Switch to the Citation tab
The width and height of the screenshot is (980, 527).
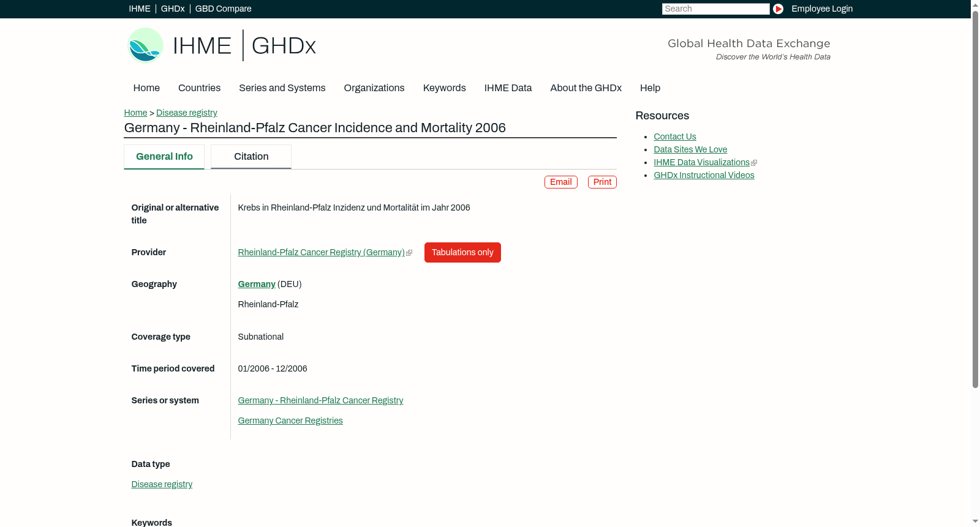tap(251, 157)
